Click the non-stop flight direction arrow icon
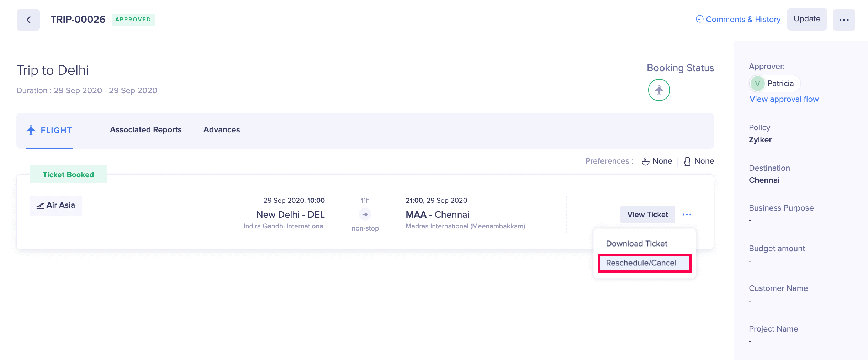Image resolution: width=868 pixels, height=360 pixels. tap(365, 215)
